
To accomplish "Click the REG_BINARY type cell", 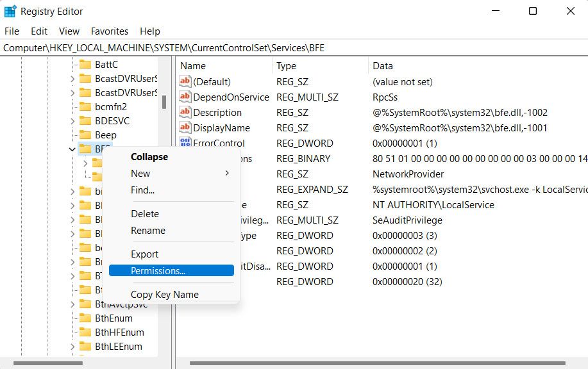I will (x=303, y=158).
